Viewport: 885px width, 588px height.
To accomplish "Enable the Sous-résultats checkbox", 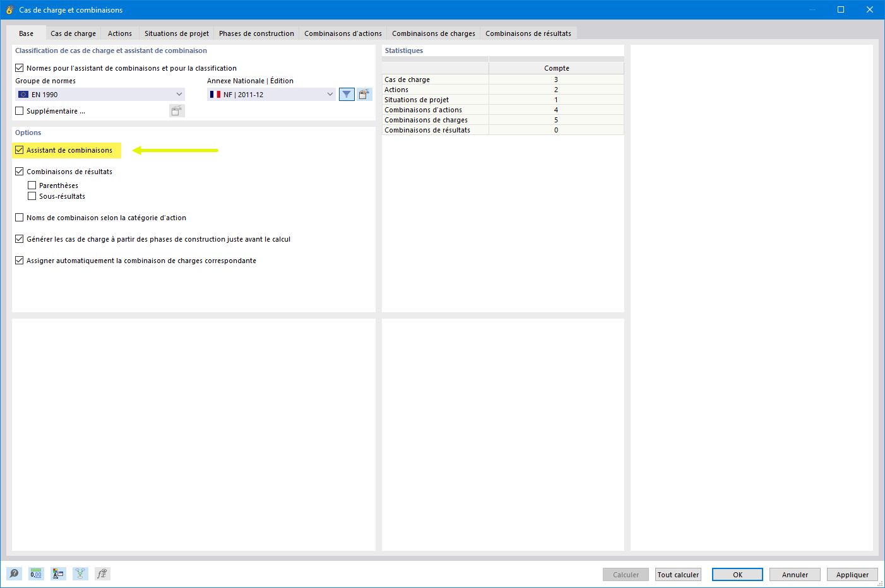I will (32, 196).
